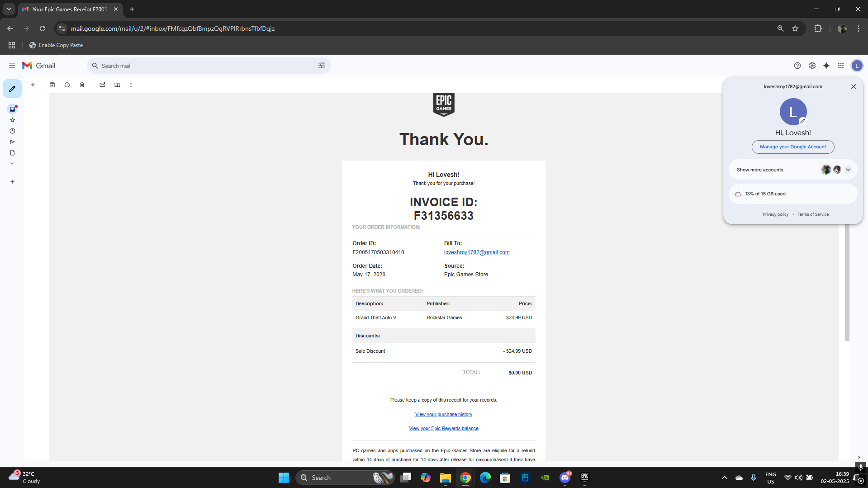Open 13% of 15 GB used storage
The width and height of the screenshot is (868, 488).
coord(792,194)
